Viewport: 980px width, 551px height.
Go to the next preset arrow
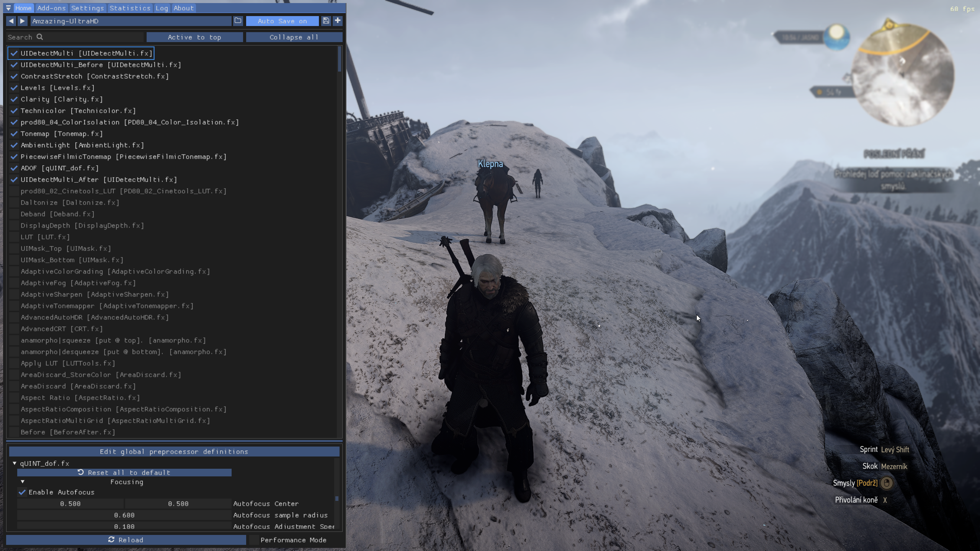(x=23, y=21)
